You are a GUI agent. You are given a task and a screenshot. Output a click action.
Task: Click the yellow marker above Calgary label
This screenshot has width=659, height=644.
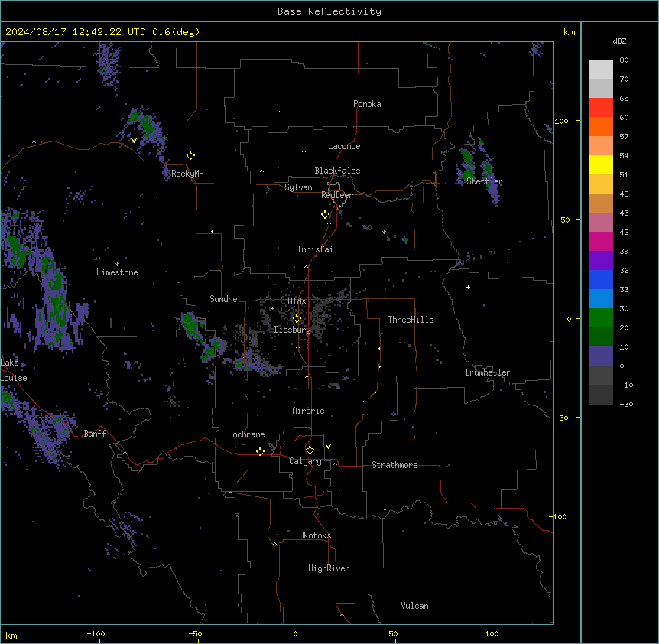[310, 450]
